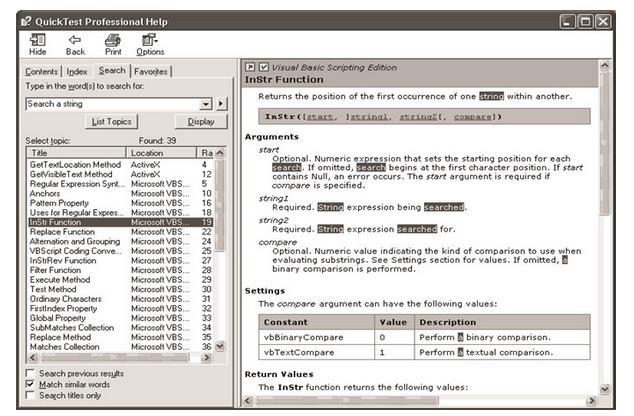The width and height of the screenshot is (634, 416).
Task: Select the Anchors topic
Action: coord(120,193)
